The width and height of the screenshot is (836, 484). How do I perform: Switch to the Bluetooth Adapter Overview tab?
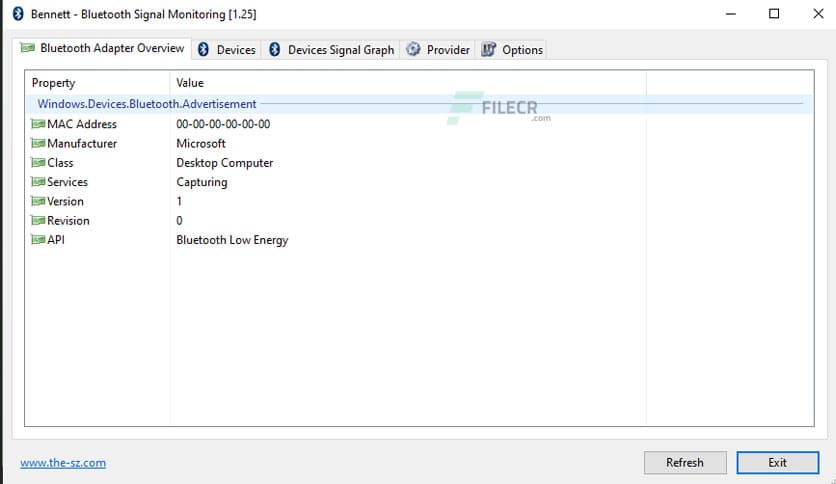(x=102, y=48)
